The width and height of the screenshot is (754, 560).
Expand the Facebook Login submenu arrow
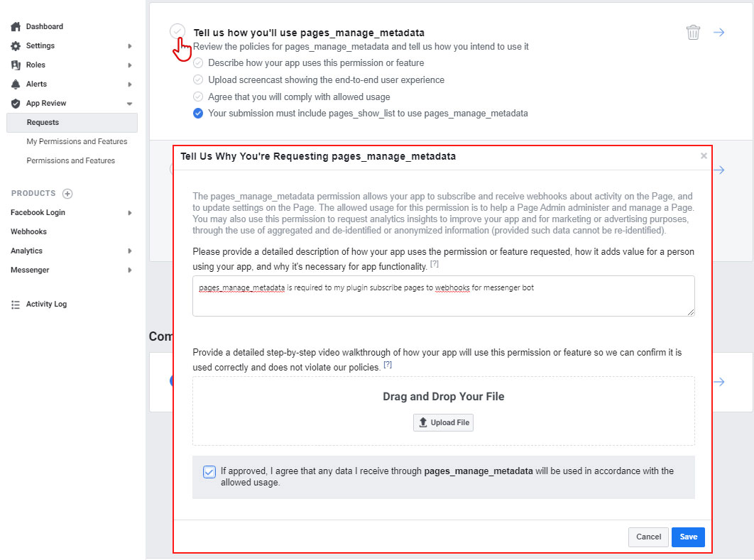[x=129, y=212]
